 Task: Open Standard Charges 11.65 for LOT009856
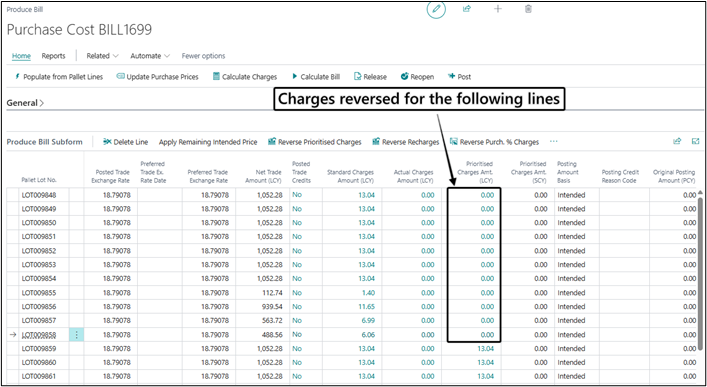coord(366,307)
